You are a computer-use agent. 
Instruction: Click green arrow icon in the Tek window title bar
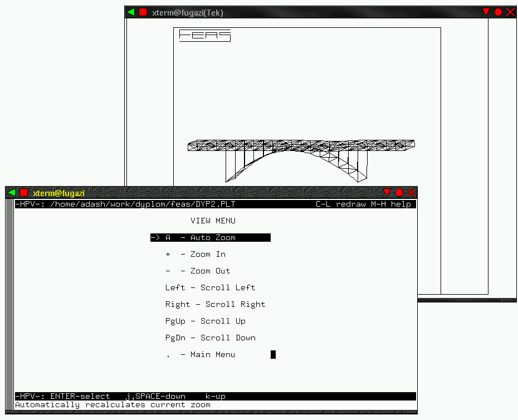tap(131, 12)
